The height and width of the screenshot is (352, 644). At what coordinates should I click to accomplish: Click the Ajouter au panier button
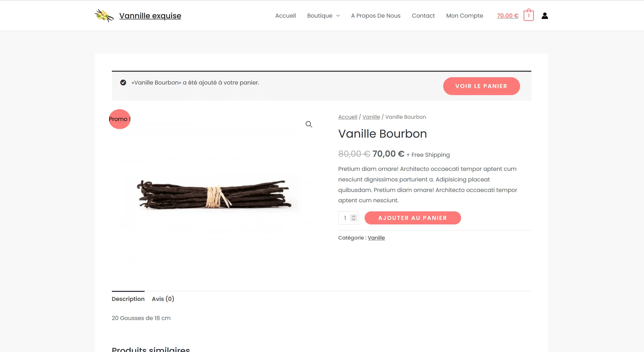pos(412,218)
